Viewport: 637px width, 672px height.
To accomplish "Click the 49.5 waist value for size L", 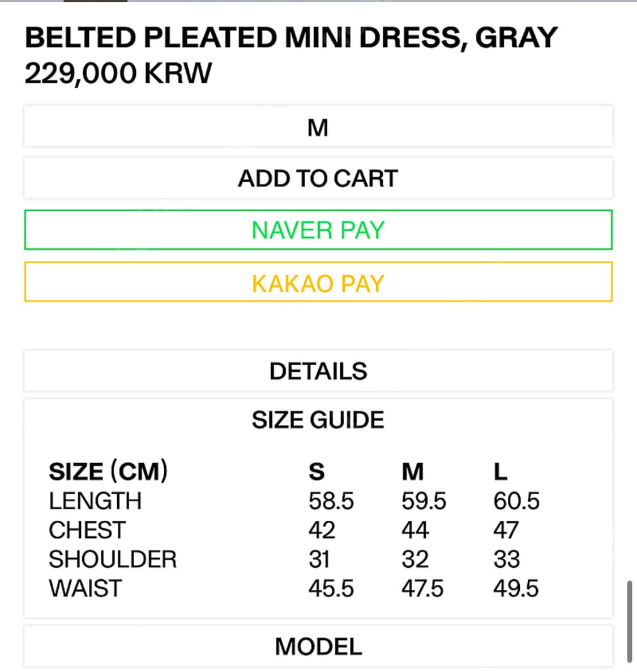I will pos(516,588).
